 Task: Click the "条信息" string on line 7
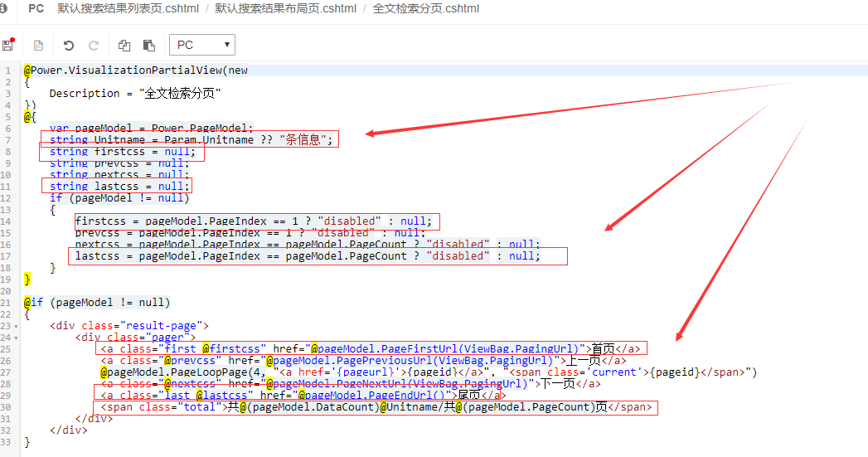click(x=305, y=140)
